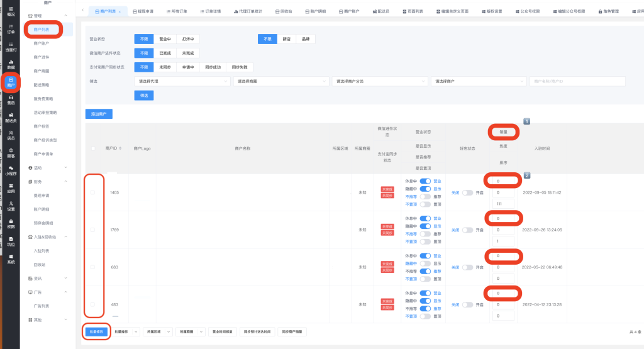Open the 批量操作 dropdown at bottom
The width and height of the screenshot is (644, 349).
(x=126, y=331)
